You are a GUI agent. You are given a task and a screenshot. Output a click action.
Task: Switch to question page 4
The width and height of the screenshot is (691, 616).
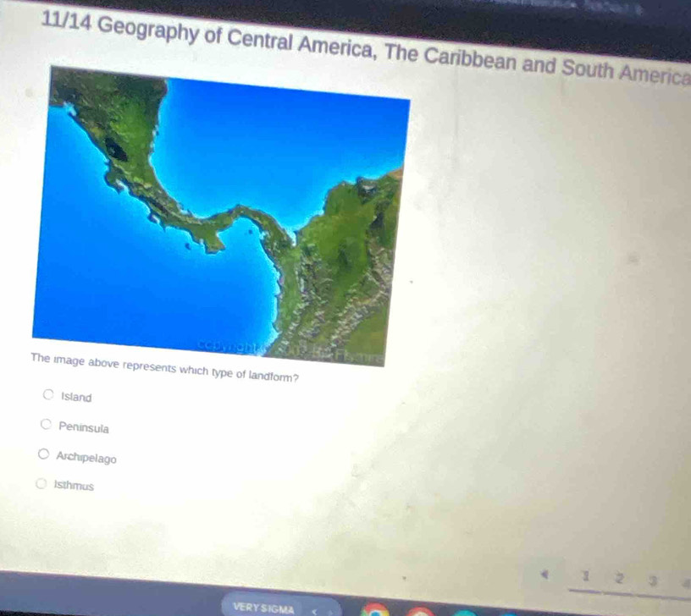tap(684, 580)
